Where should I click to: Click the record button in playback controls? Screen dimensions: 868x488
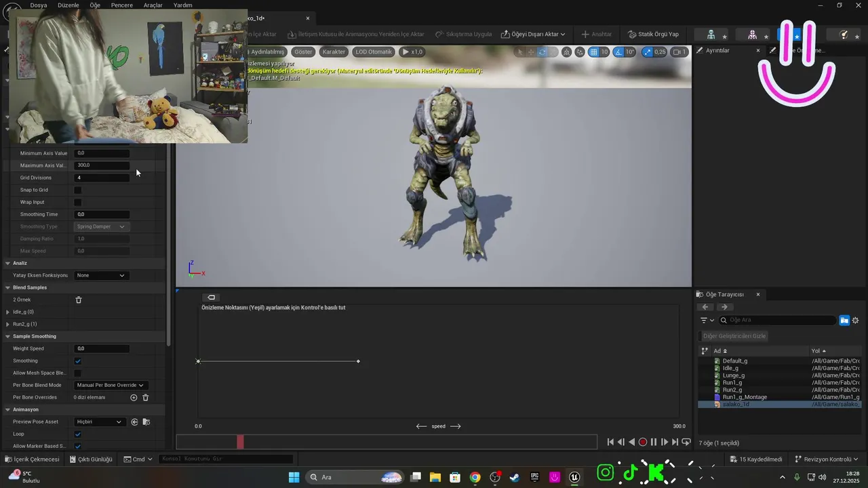643,442
